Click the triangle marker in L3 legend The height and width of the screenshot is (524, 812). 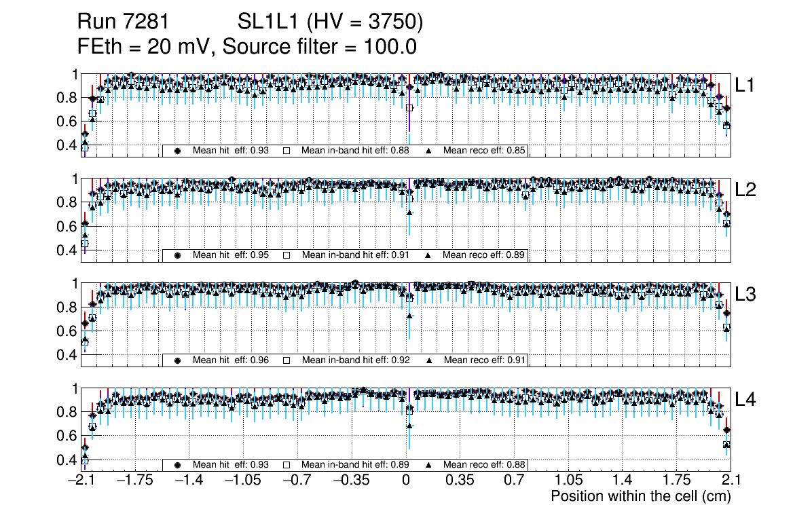(x=429, y=360)
